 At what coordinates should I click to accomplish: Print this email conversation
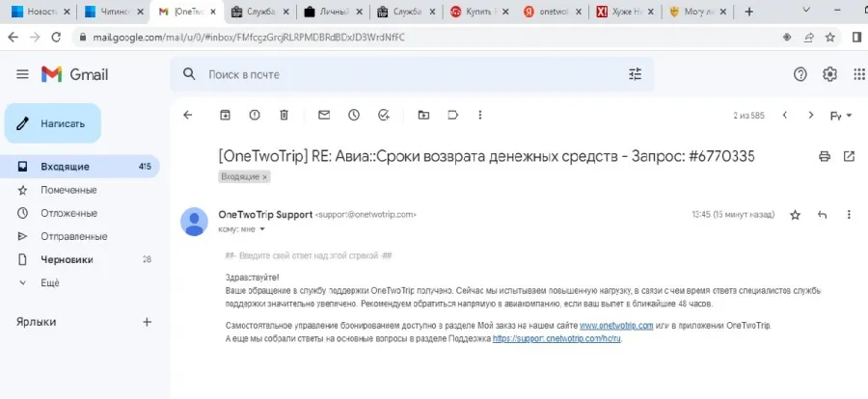coord(825,156)
